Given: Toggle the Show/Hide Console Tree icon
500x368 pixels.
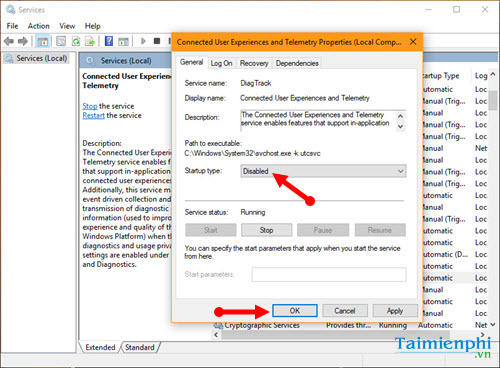Looking at the screenshot, I should (x=43, y=41).
